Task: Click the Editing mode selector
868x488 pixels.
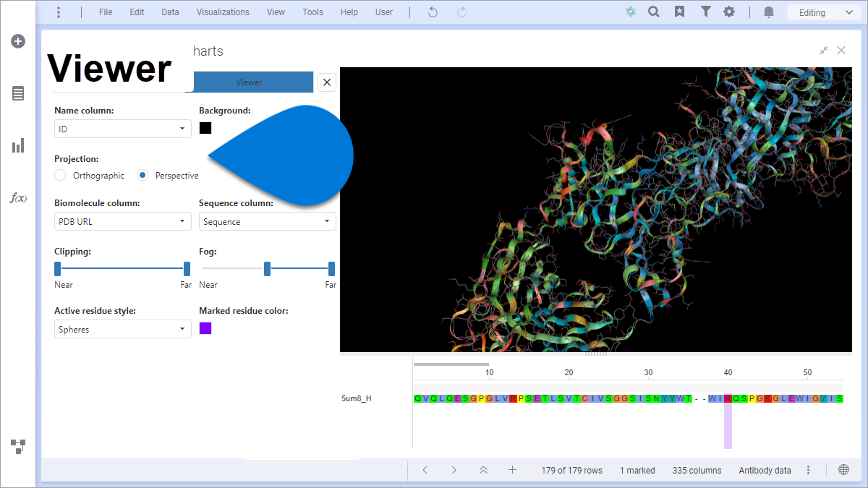Action: tap(823, 12)
